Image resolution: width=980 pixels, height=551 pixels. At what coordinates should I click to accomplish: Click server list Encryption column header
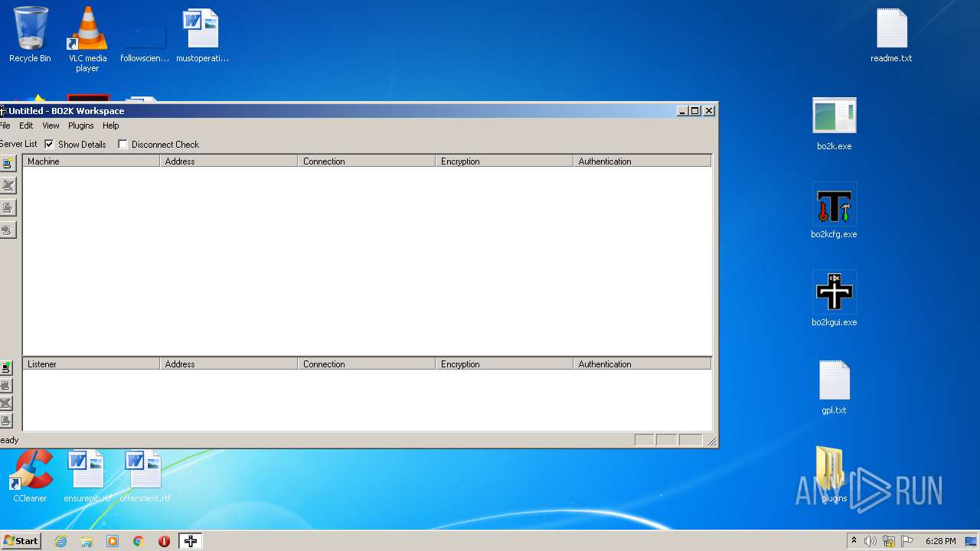[x=505, y=161]
